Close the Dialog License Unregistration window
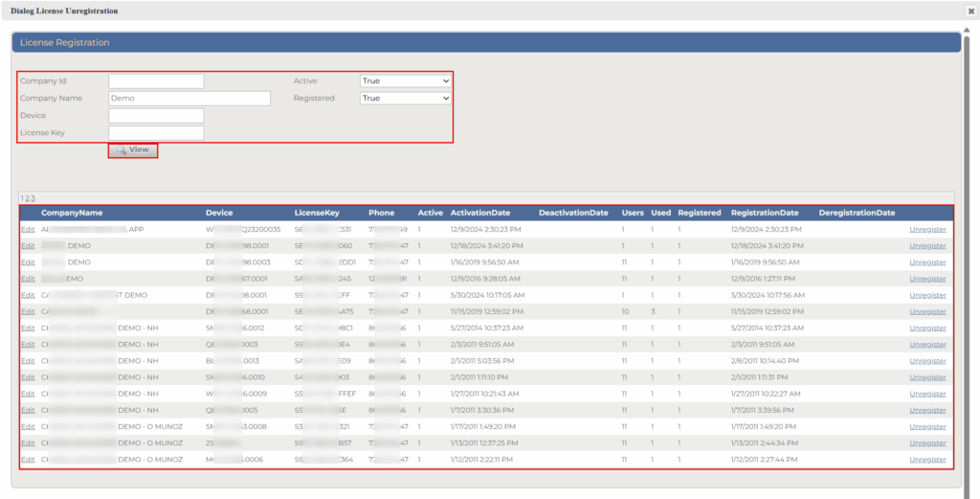This screenshot has height=499, width=980. [970, 11]
